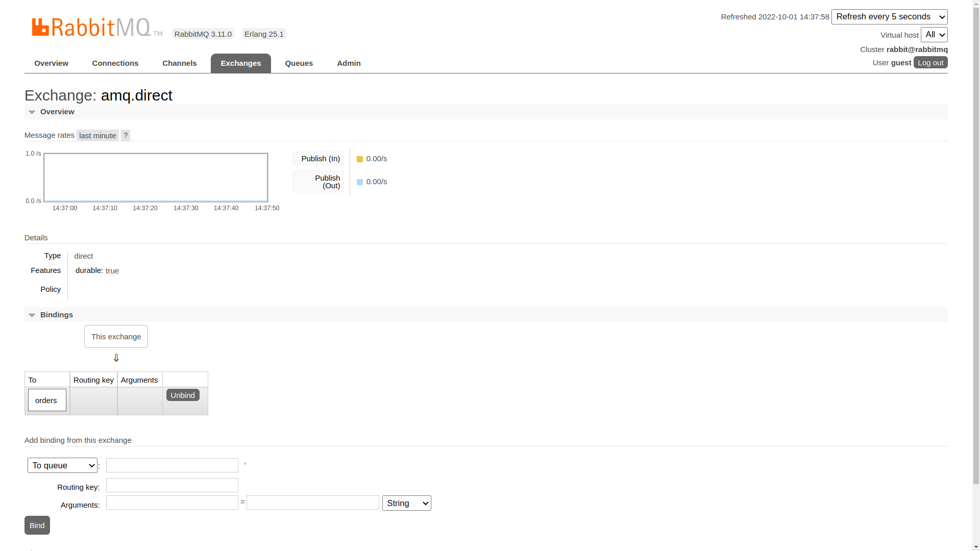Click the RabbitMQ logo

tap(97, 28)
